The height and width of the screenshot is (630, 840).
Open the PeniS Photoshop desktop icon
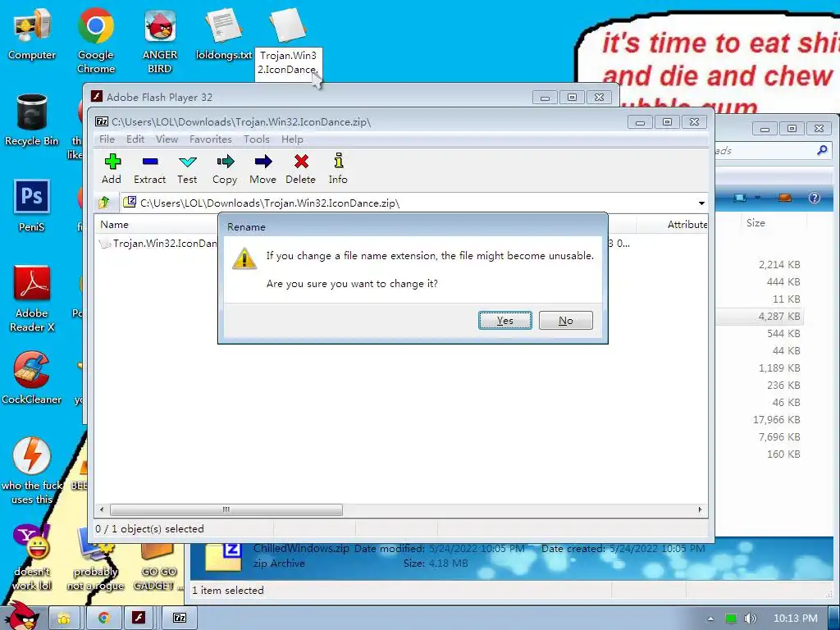coord(32,205)
